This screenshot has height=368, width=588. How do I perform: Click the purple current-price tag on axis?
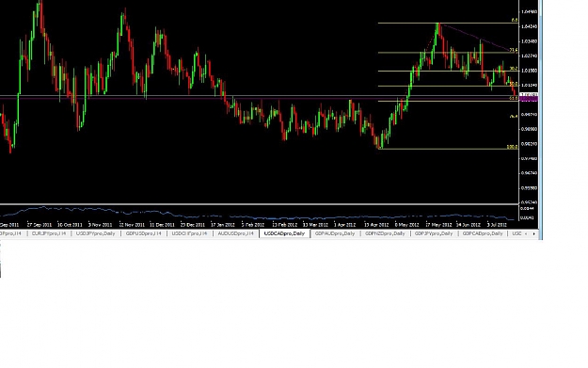530,99
